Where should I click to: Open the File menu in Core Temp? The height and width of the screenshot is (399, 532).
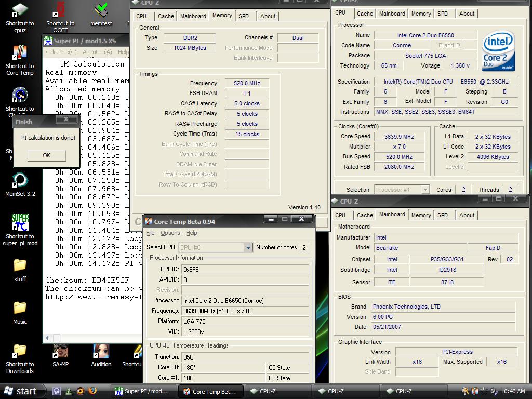(150, 233)
